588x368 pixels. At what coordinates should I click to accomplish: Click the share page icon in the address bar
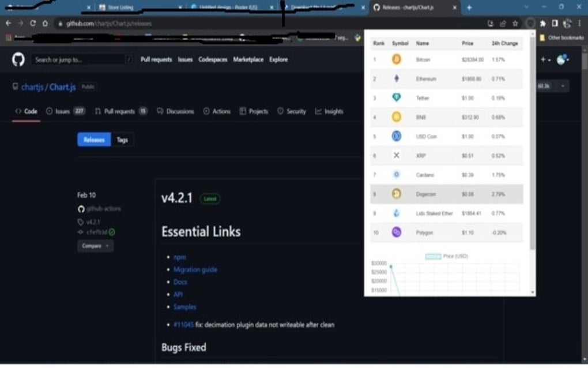(x=503, y=23)
